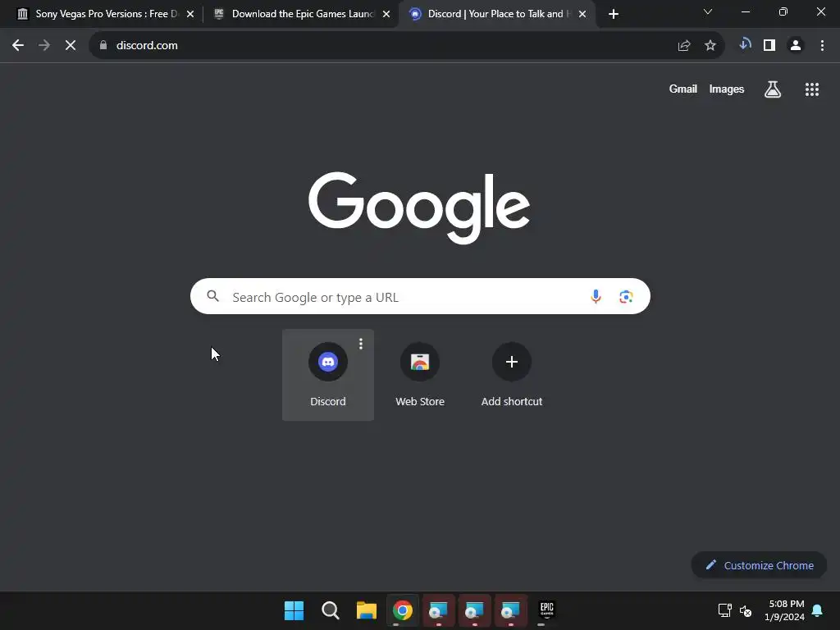The height and width of the screenshot is (630, 840).
Task: Close the Discord tab
Action: [x=582, y=14]
